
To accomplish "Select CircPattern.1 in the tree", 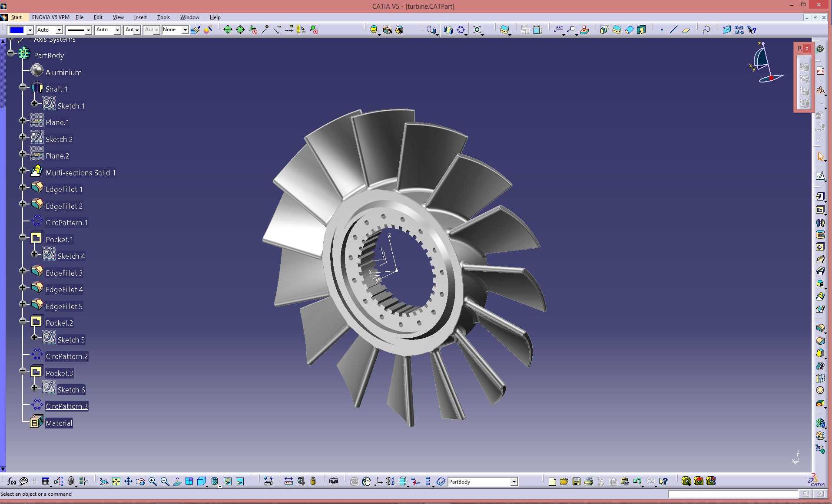I will [66, 223].
